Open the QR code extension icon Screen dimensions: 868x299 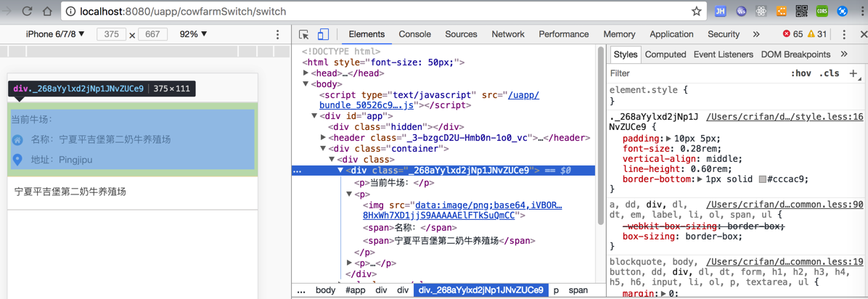pos(801,11)
